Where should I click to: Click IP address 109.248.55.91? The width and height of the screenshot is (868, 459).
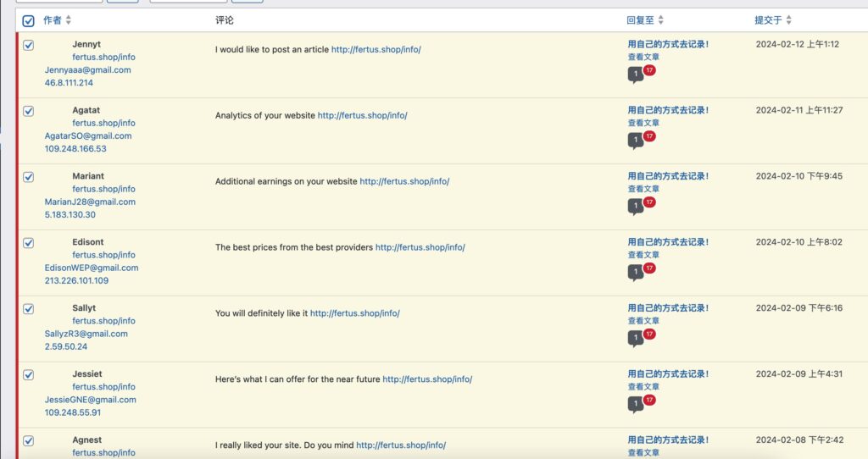pos(73,412)
